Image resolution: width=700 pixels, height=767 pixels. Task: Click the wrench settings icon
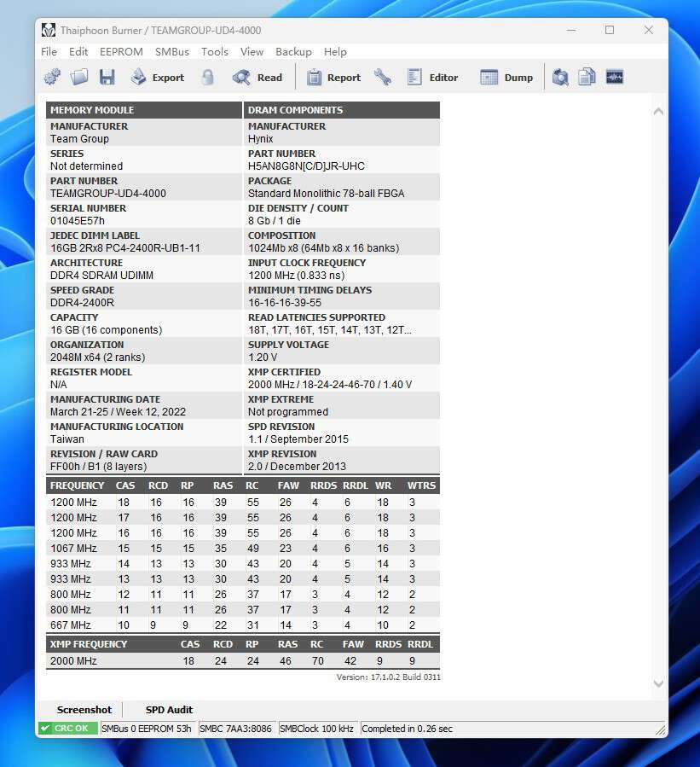click(383, 77)
